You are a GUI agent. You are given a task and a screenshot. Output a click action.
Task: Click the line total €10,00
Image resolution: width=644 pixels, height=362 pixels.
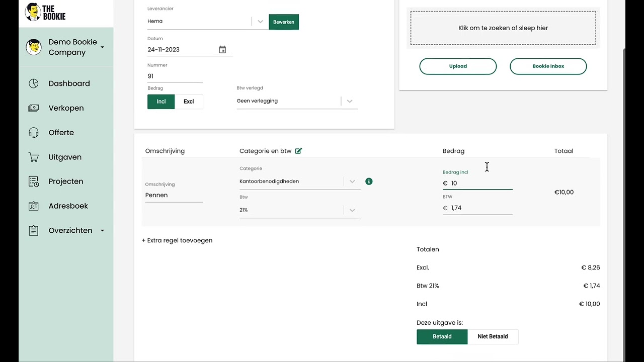coord(564,192)
